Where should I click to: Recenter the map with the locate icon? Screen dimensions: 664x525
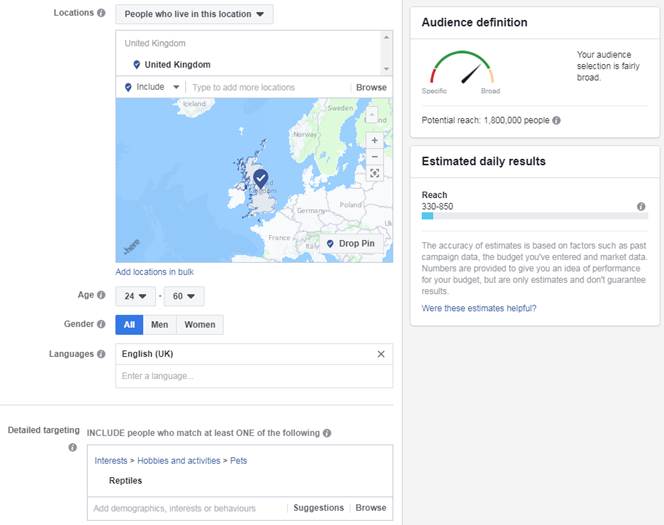(374, 173)
